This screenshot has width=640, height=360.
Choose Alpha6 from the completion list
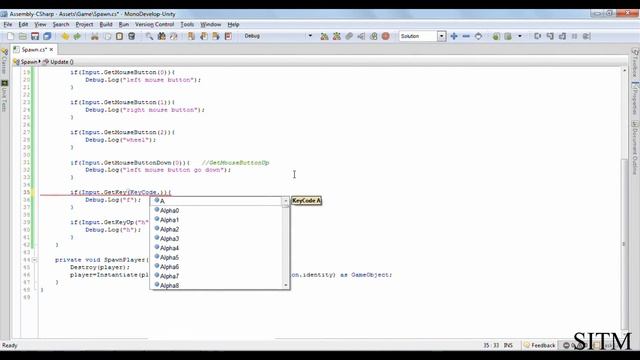216,267
